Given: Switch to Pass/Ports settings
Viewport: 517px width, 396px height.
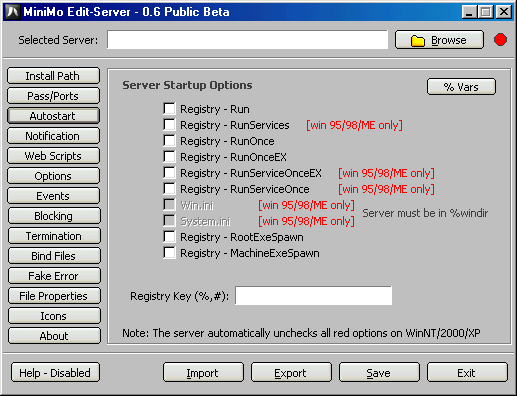Looking at the screenshot, I should click(x=53, y=96).
